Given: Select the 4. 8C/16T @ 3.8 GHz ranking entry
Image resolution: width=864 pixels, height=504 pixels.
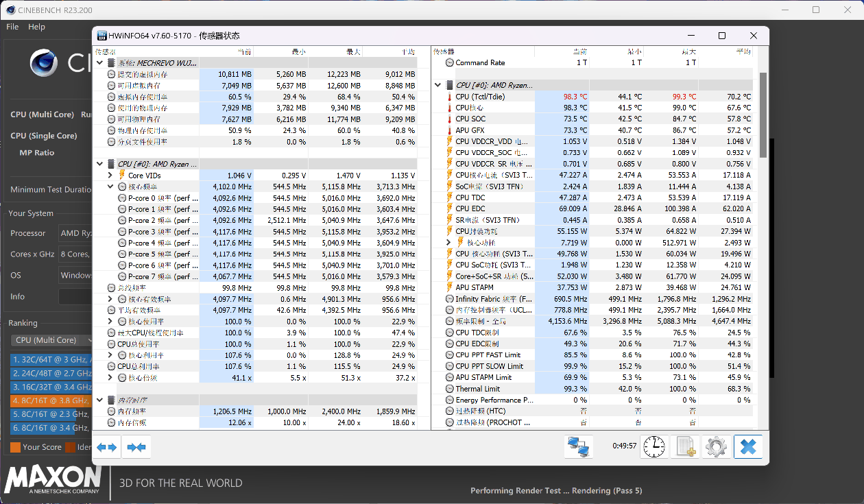Looking at the screenshot, I should (51, 400).
